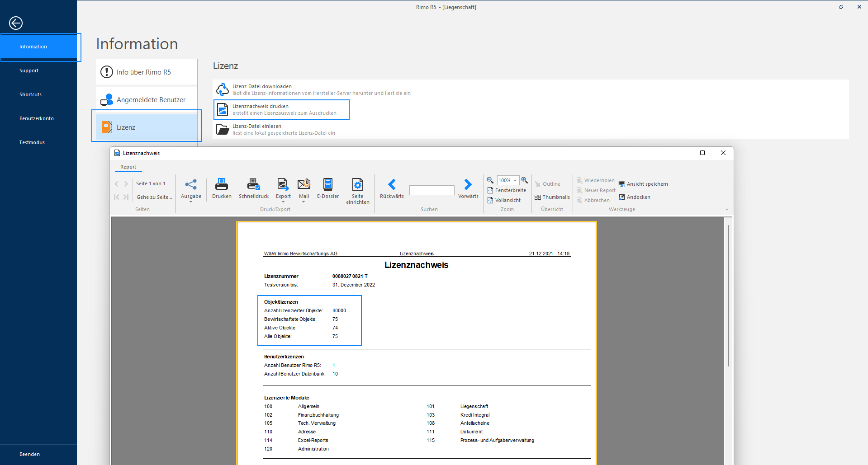Click last page arrow in Seiten
The width and height of the screenshot is (868, 465).
[x=126, y=197]
